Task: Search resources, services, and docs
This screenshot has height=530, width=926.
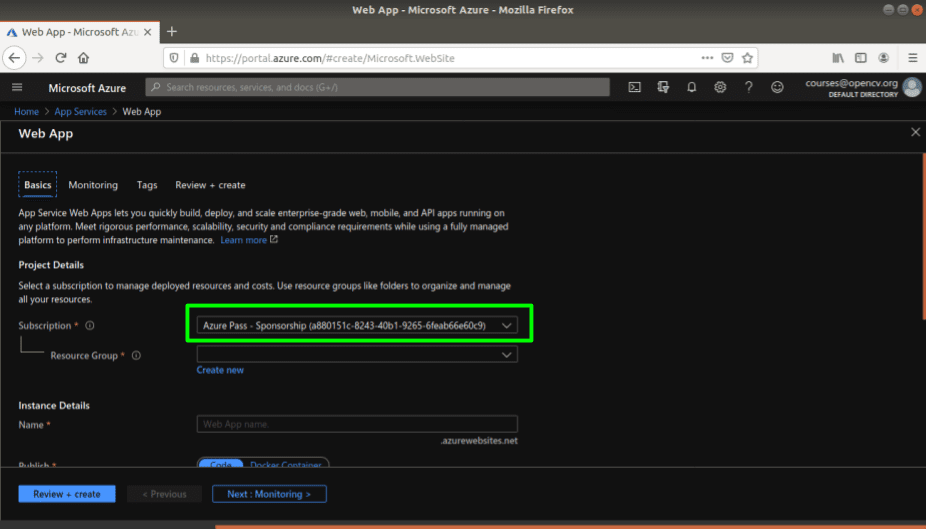Action: point(377,87)
